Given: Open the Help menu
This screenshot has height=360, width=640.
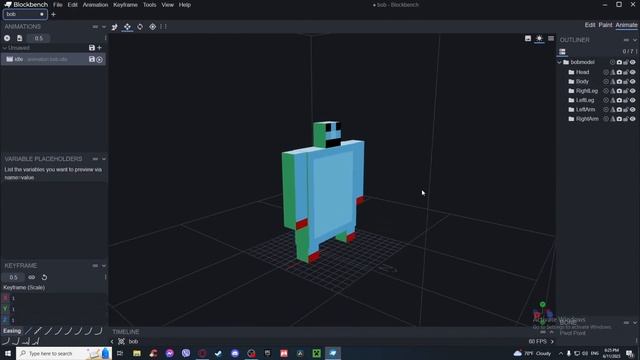Looking at the screenshot, I should point(184,5).
